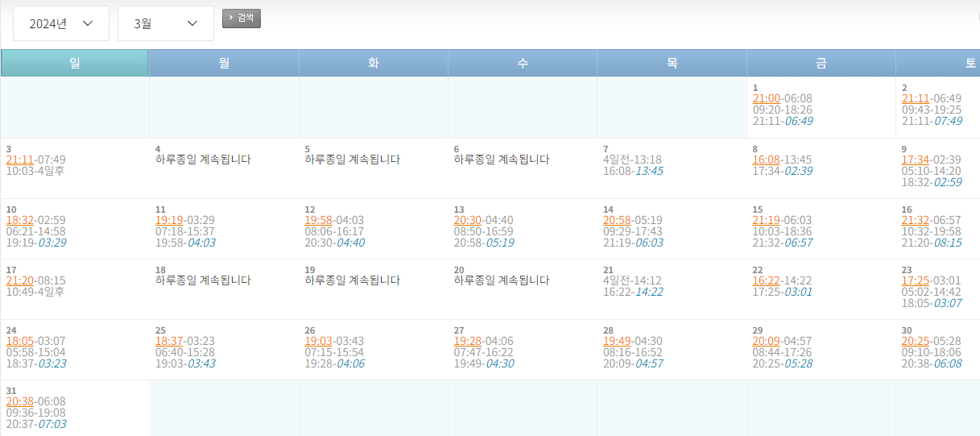
Task: Click the 18:32 link on March 10
Action: (x=19, y=220)
